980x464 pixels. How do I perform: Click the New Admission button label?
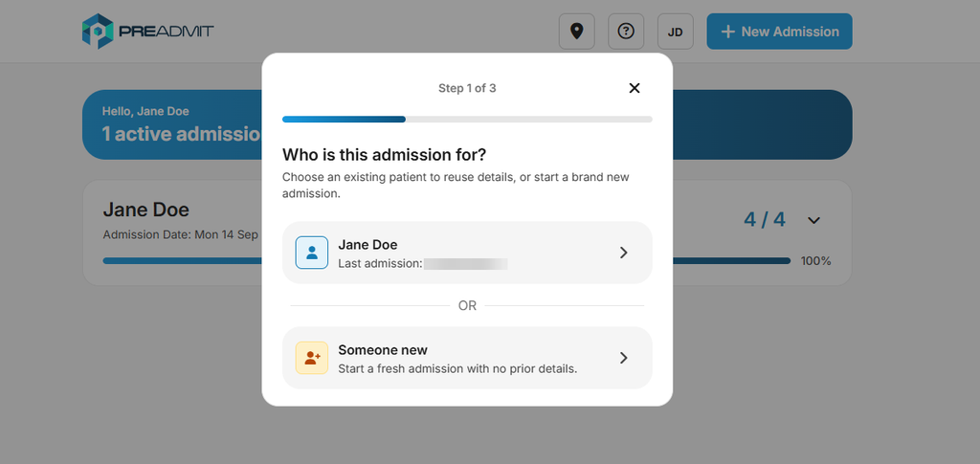tap(790, 32)
